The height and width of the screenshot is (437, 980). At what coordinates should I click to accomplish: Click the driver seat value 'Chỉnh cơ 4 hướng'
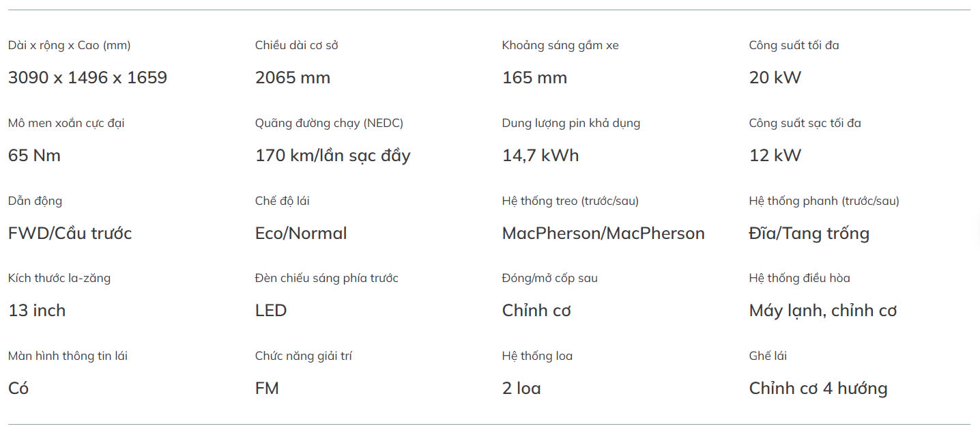tap(818, 389)
